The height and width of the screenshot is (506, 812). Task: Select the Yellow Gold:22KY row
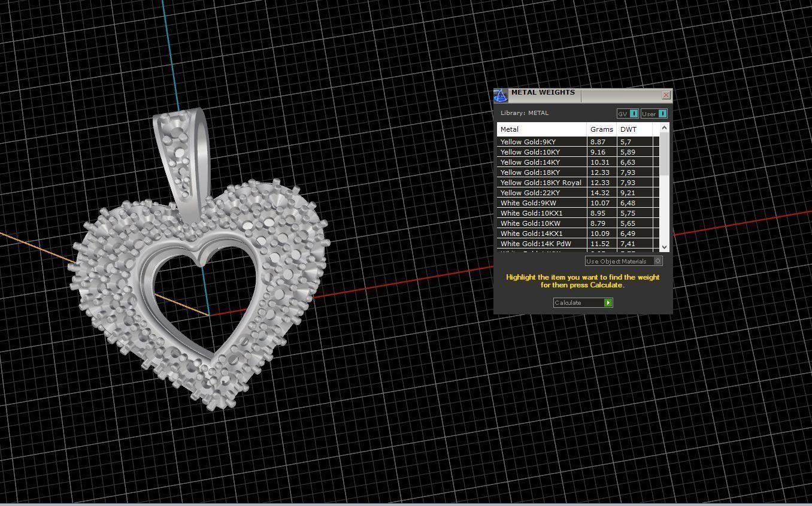578,193
